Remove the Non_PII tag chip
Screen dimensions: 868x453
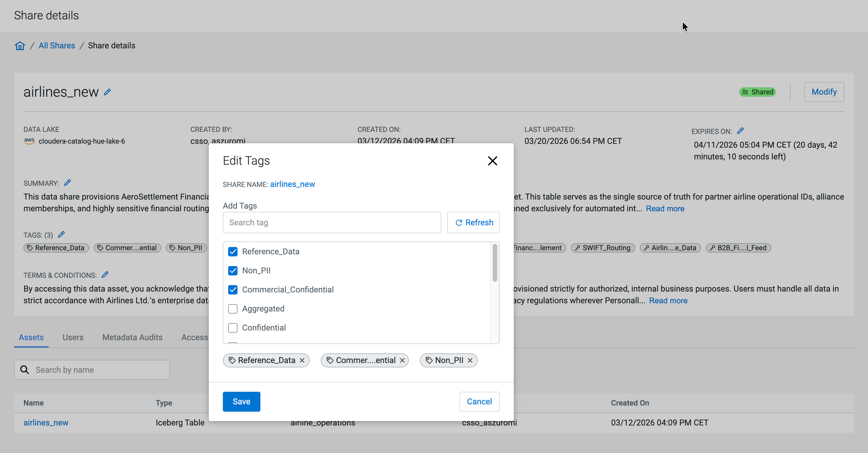[470, 360]
